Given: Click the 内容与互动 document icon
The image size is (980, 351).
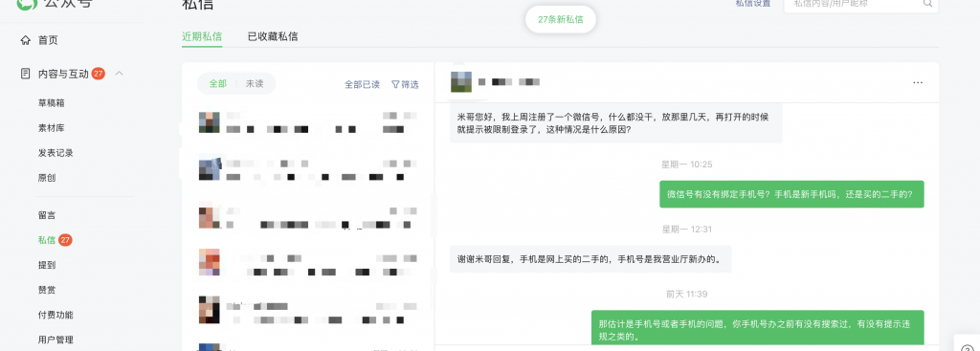Looking at the screenshot, I should click(25, 74).
